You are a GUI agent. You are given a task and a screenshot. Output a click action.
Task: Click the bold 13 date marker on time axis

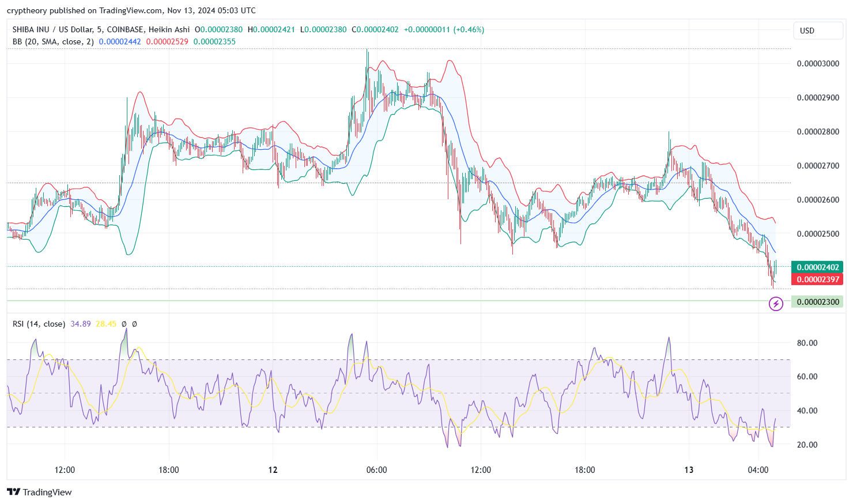point(689,470)
